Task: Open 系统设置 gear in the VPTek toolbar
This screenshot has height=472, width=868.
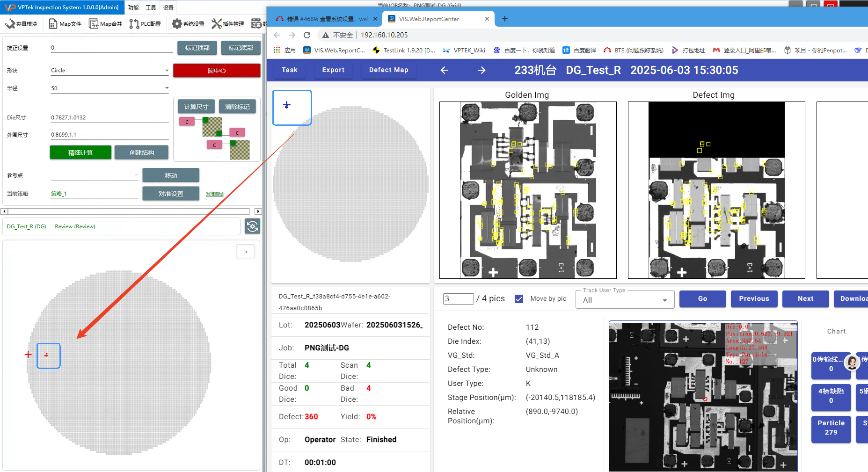Action: pos(188,24)
